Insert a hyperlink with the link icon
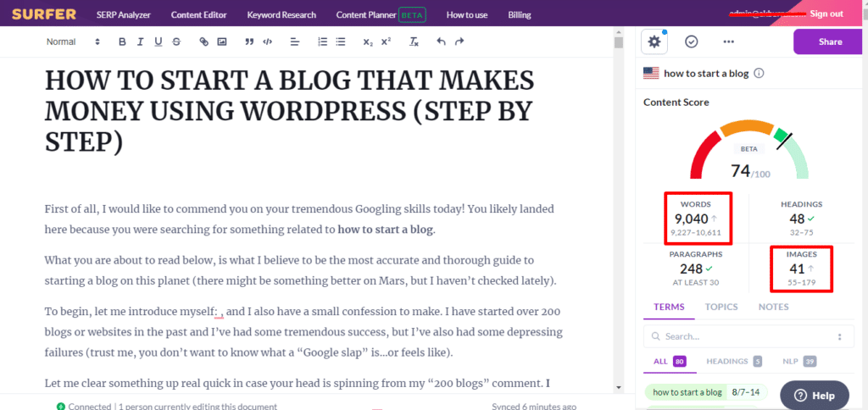 (x=203, y=42)
